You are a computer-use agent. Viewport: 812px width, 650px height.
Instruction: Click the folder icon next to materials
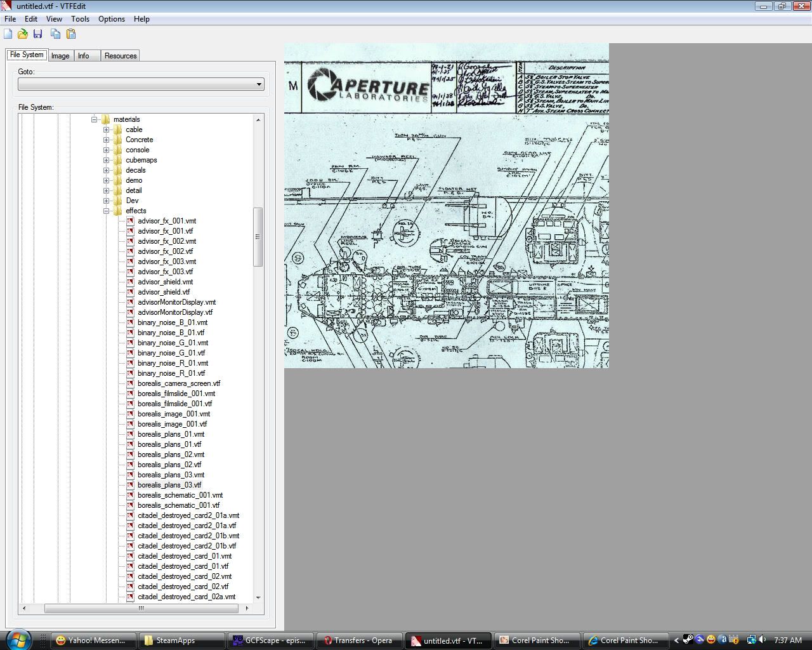click(x=105, y=119)
